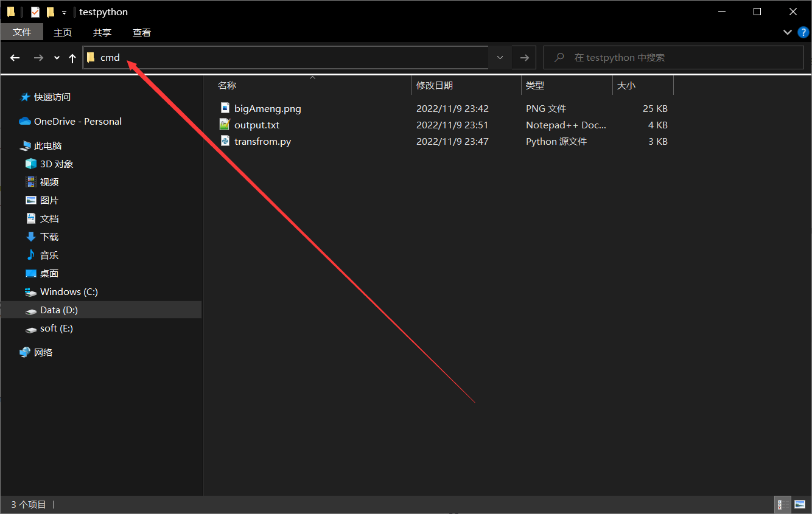Click the 25 KB size cell

point(655,109)
